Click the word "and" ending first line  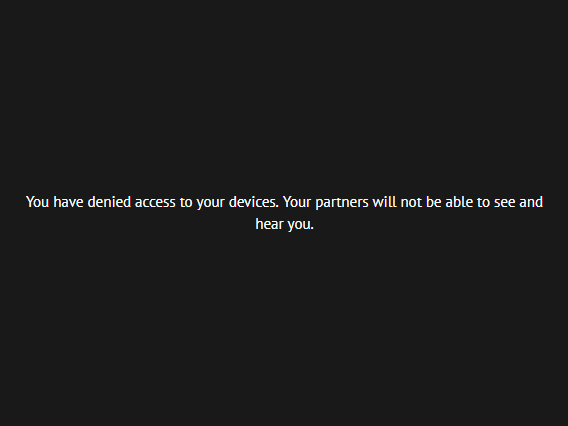531,202
